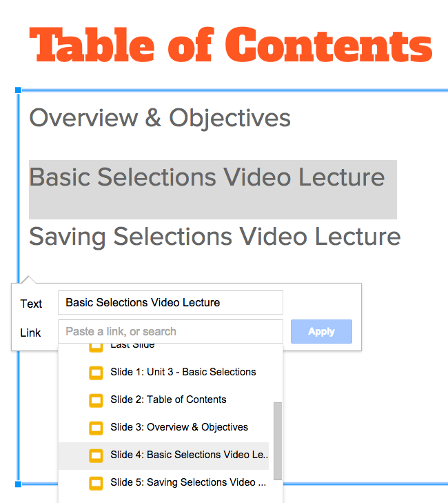Image resolution: width=448 pixels, height=503 pixels.
Task: Select "Slide 1: Unit 3 - Basic Selections"
Action: 183,372
